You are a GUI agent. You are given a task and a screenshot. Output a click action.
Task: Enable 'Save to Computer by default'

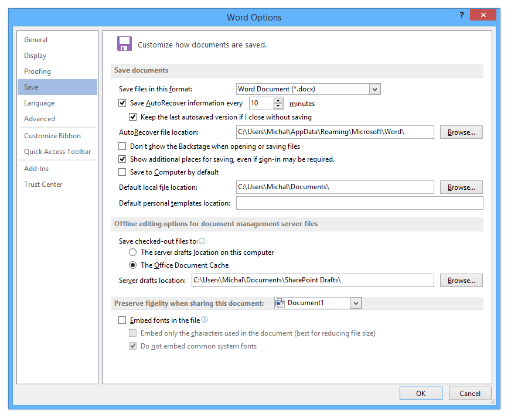pos(122,172)
